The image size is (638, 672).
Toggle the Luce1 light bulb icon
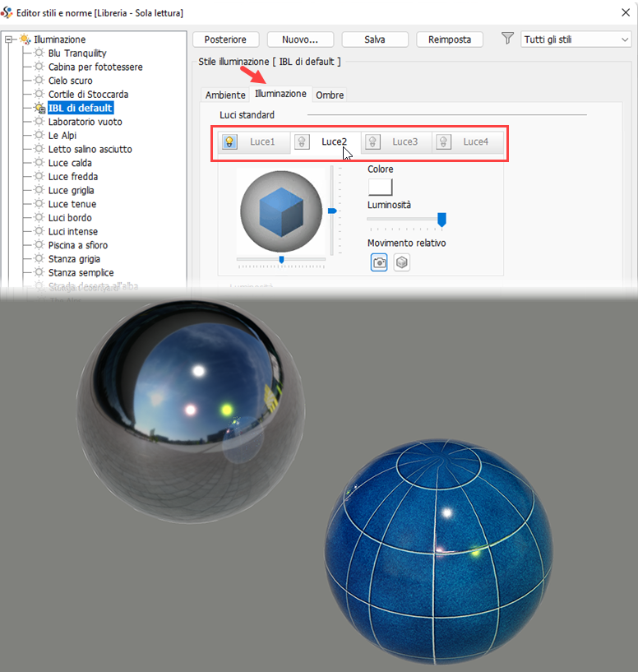pos(229,141)
